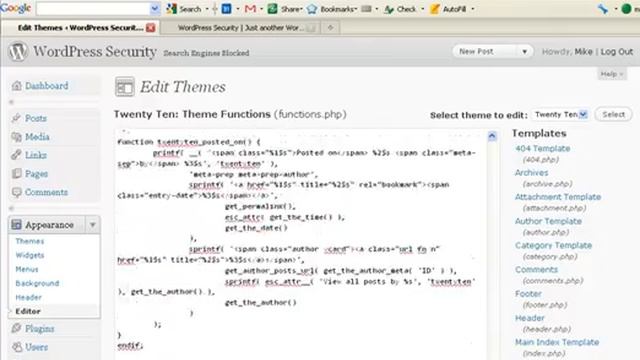Open Menus submenu item
Viewport: 640px width, 360px height.
coord(27,269)
